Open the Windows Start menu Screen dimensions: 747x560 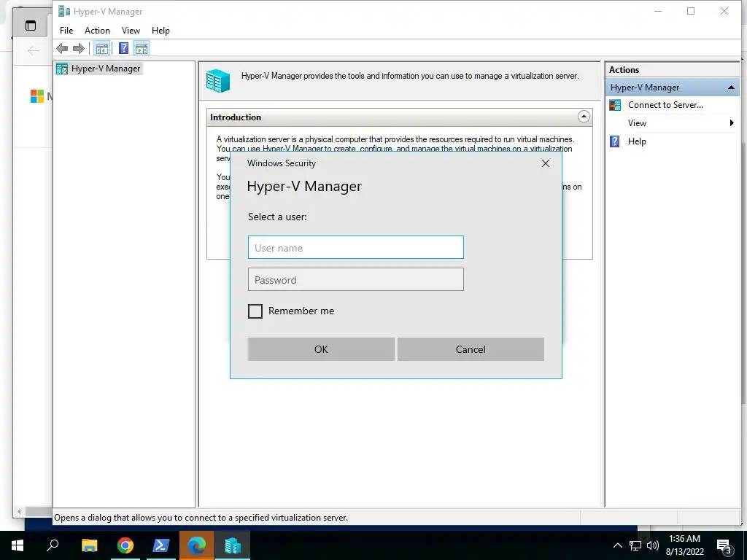[18, 545]
